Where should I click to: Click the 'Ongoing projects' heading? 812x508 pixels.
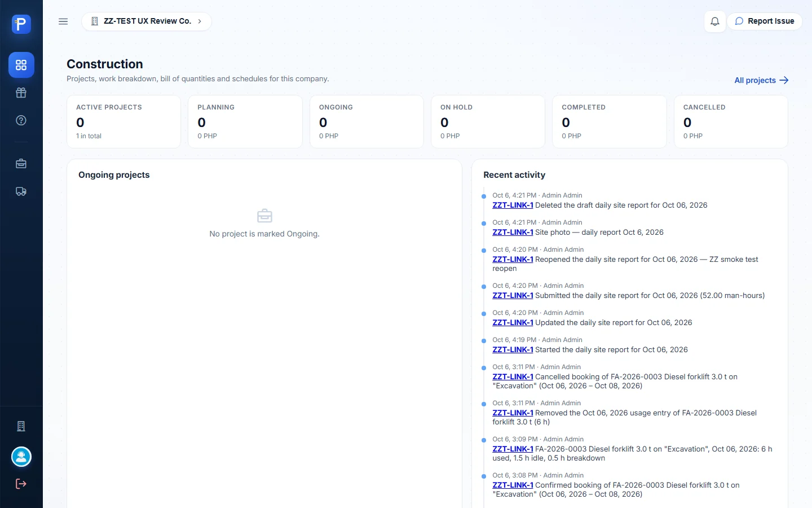click(x=114, y=175)
